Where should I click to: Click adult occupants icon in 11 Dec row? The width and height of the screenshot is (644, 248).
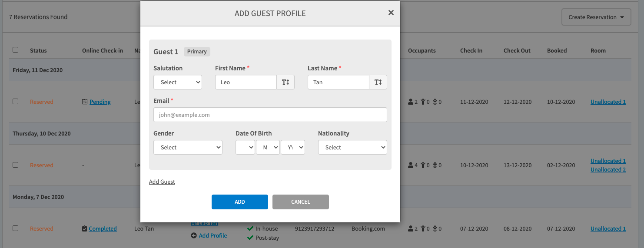click(x=411, y=102)
